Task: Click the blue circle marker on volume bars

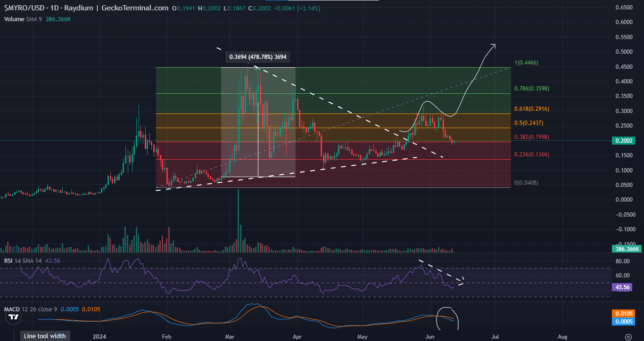Action: point(14,249)
